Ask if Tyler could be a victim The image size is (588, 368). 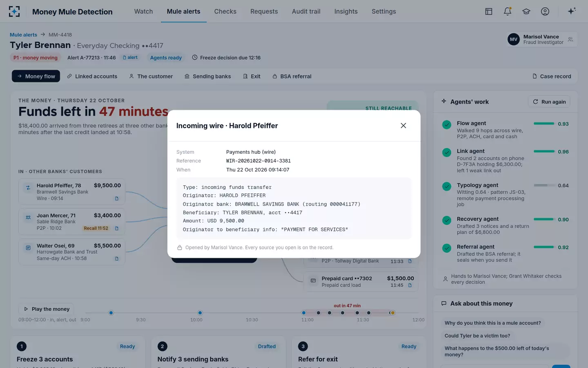477,336
